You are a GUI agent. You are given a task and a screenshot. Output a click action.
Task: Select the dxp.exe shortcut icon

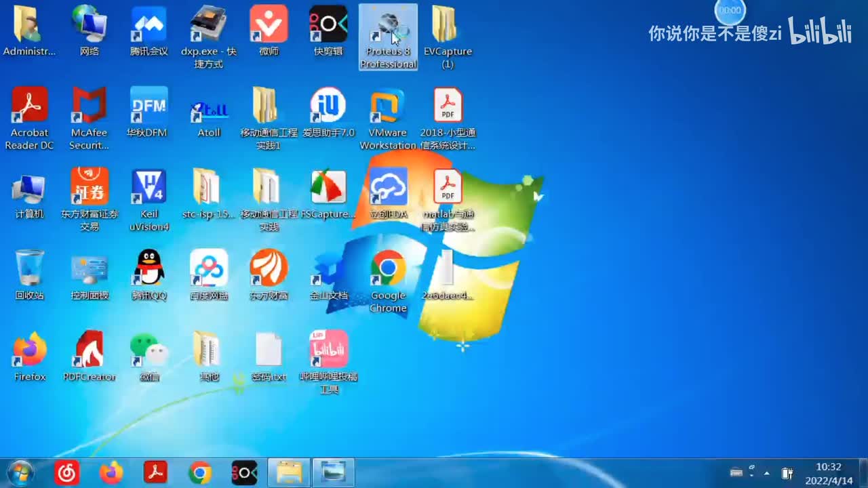209,37
